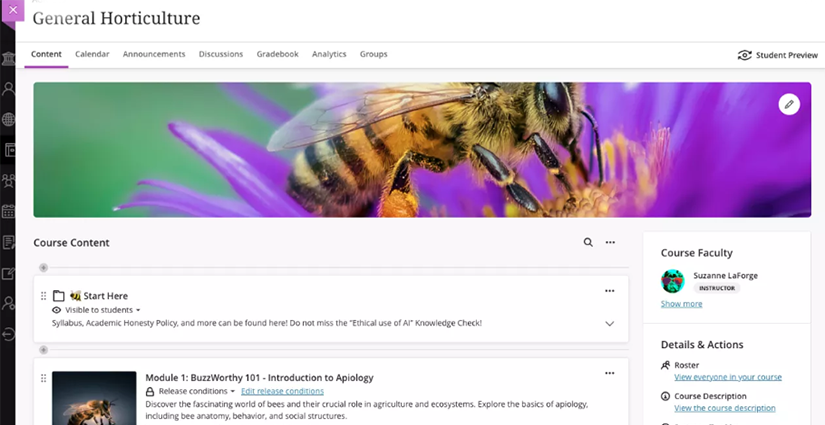Open the Start Here folder options menu

tap(609, 291)
